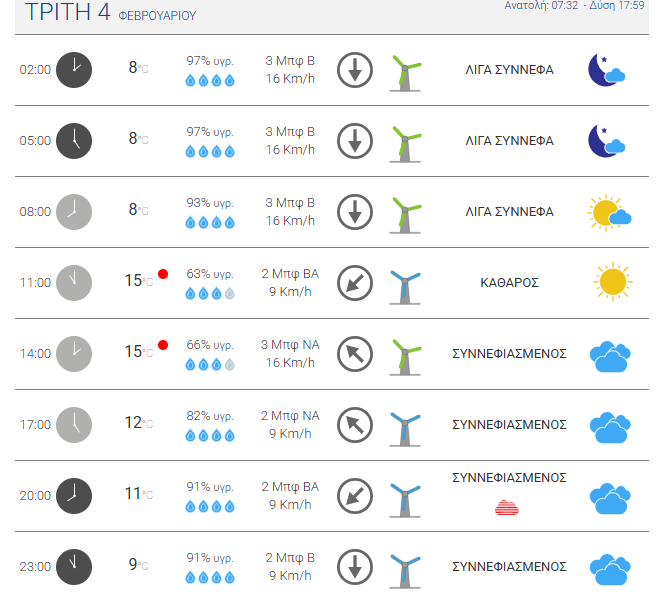Click the downward wind arrow at 08:00
Viewport: 664px width, 600px height.
(355, 212)
